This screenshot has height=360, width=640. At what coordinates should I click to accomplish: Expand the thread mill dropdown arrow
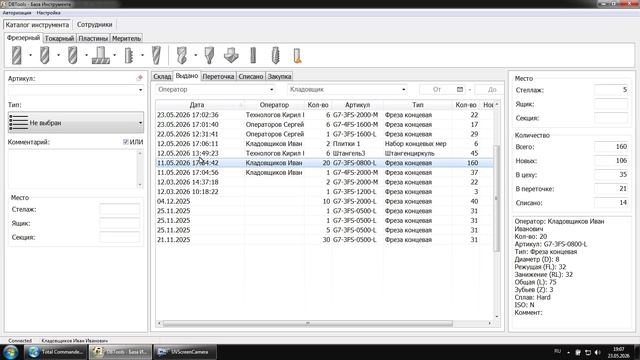click(x=142, y=55)
